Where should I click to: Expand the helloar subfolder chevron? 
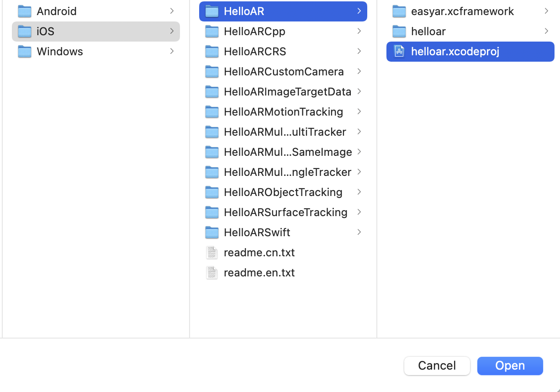point(546,31)
